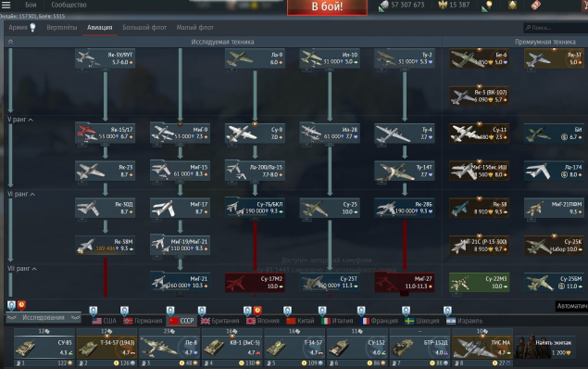Image resolution: width=588 pixels, height=369 pixels.
Task: Select the Пе-8 crew slot card
Action: (x=169, y=348)
